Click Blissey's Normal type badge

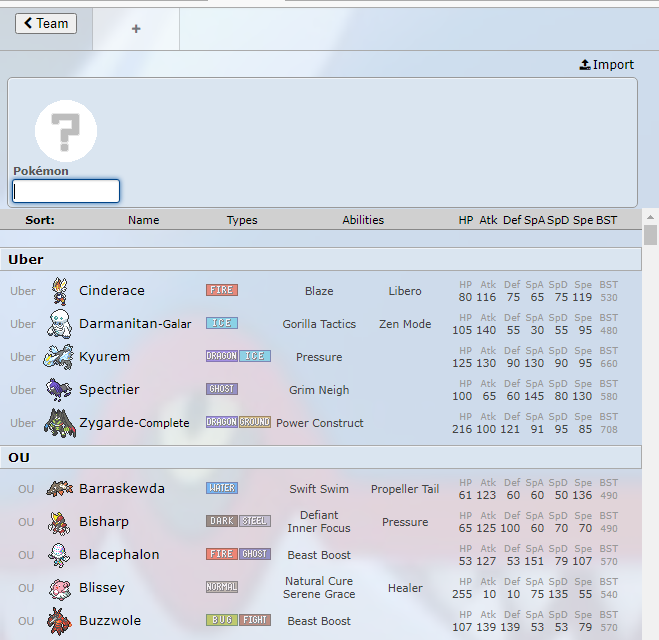point(222,587)
